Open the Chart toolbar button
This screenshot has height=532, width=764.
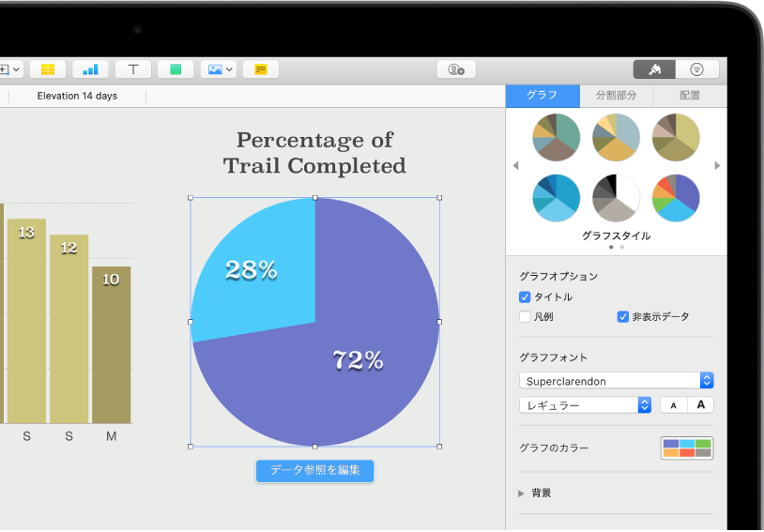coord(90,69)
